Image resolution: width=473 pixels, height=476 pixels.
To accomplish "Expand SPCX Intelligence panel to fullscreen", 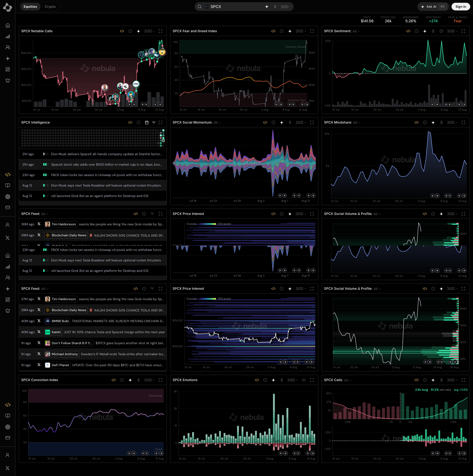I will coord(161,122).
